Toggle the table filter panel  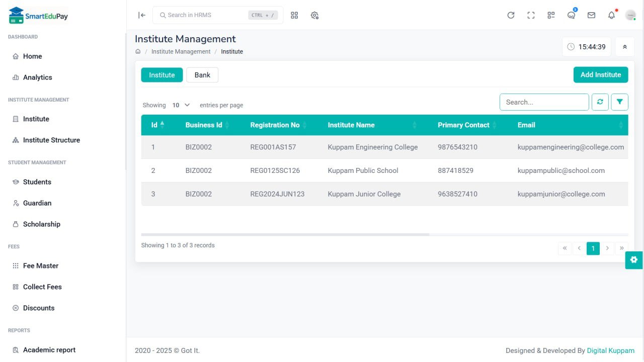coord(619,102)
